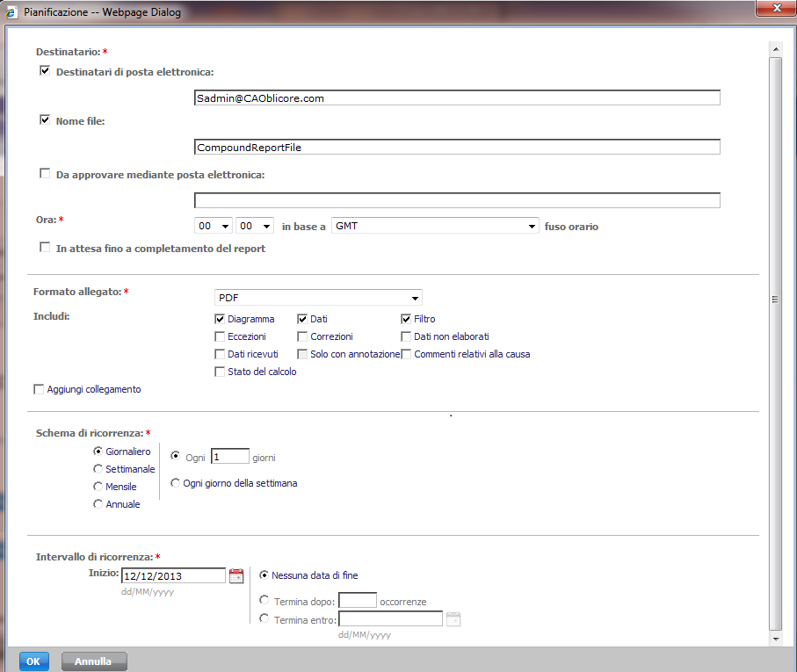Select Settimanale recurrence
This screenshot has height=672, width=797.
[x=98, y=468]
